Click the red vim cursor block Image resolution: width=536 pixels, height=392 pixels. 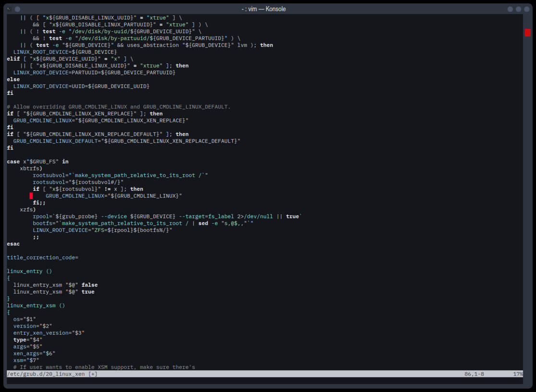coord(31,196)
